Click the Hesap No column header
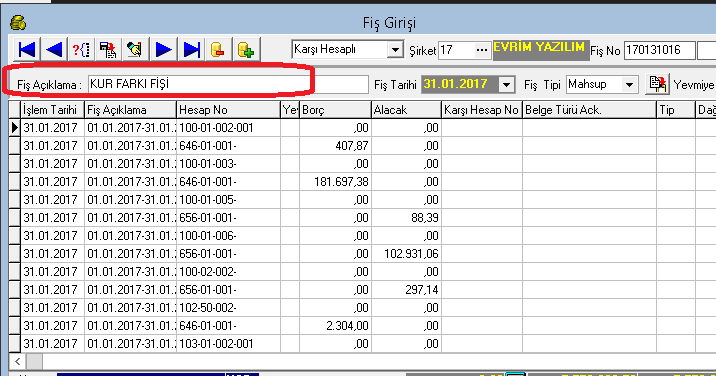 228,110
